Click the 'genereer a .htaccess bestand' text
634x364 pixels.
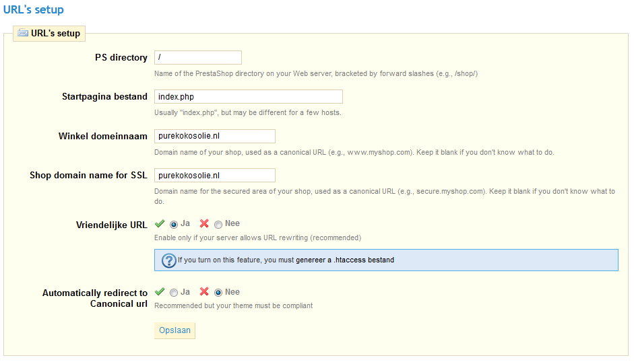[x=345, y=260]
